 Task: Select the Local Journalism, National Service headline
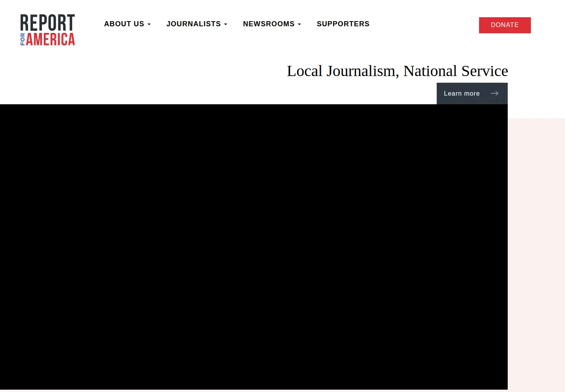coord(397,71)
